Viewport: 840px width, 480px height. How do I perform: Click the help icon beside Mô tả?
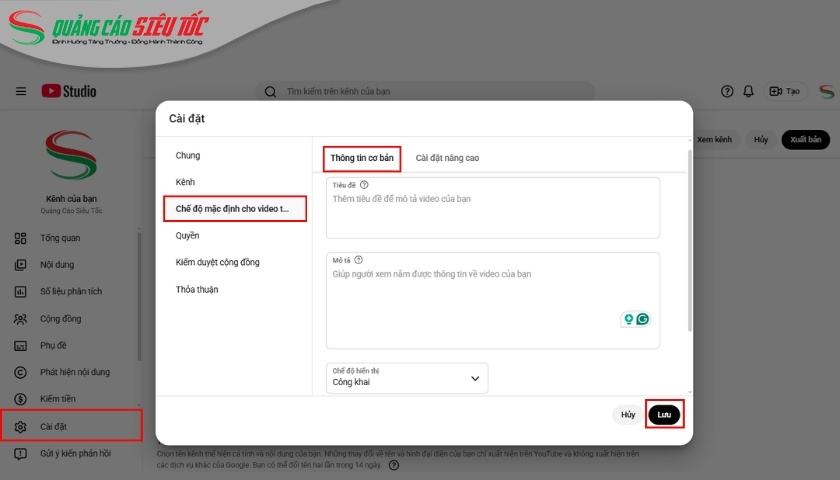(358, 260)
